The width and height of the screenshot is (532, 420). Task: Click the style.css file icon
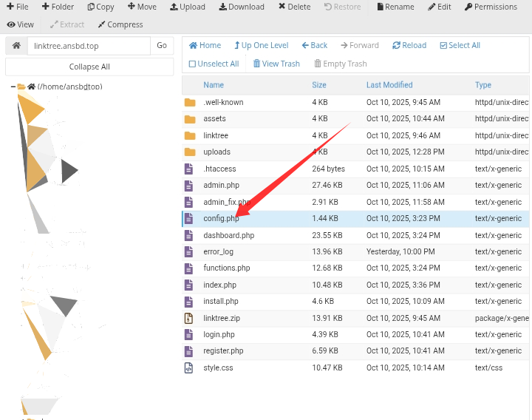(189, 367)
